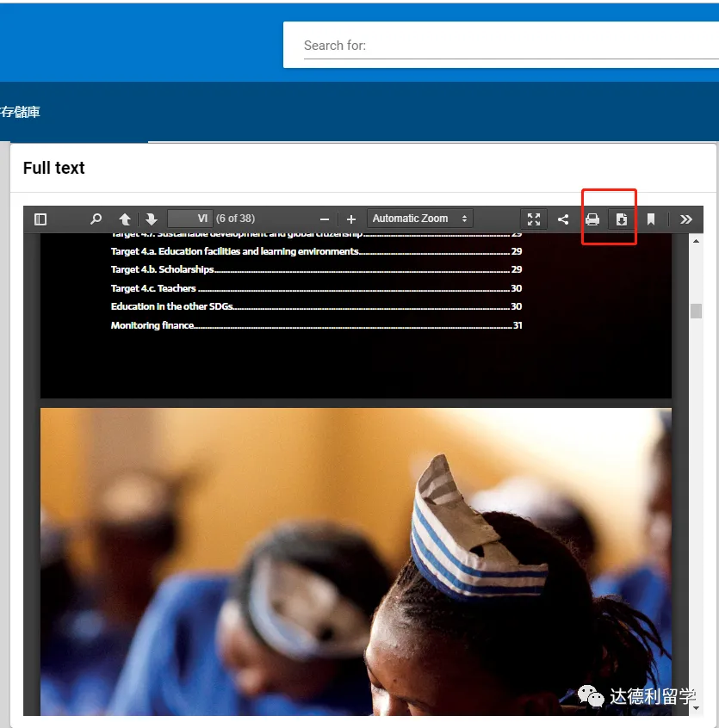Download the PDF file

click(x=622, y=219)
